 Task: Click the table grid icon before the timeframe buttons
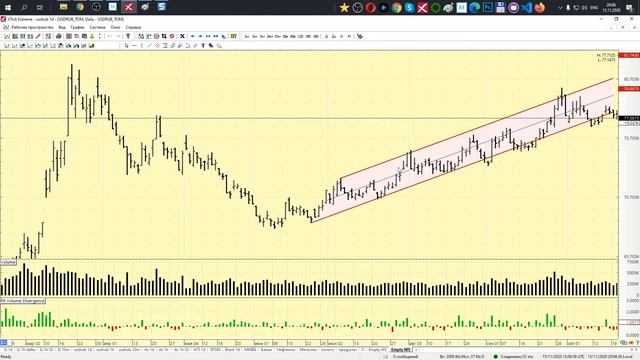[233, 36]
